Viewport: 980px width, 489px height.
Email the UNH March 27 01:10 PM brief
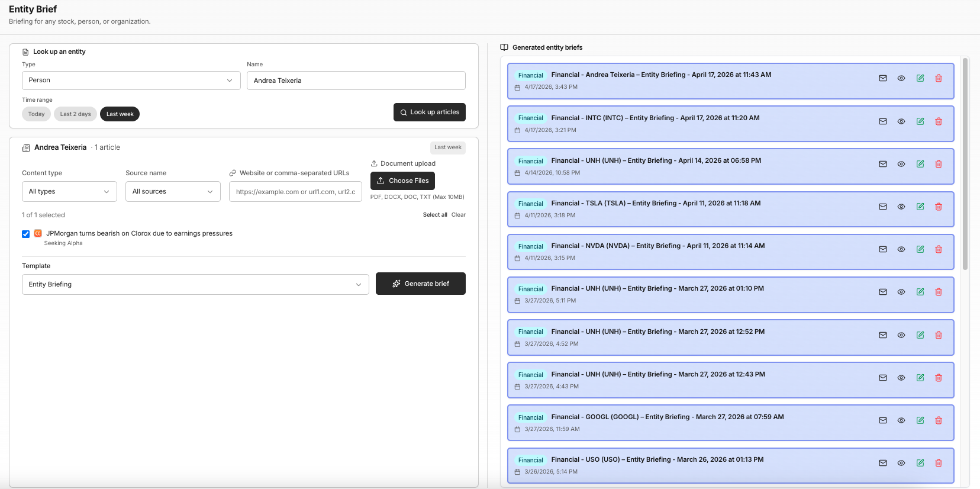(x=883, y=292)
